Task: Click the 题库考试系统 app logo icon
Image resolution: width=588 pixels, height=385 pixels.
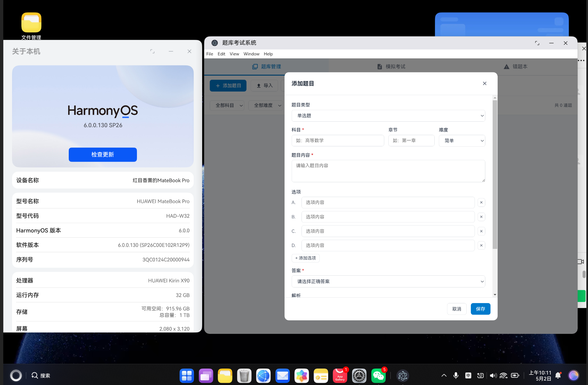Action: [214, 43]
